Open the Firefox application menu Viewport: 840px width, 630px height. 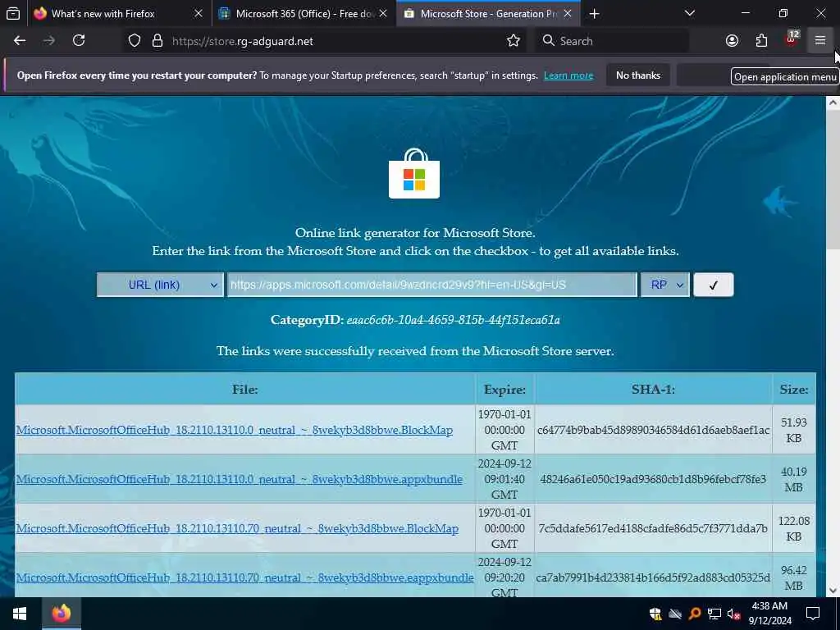[x=820, y=40]
